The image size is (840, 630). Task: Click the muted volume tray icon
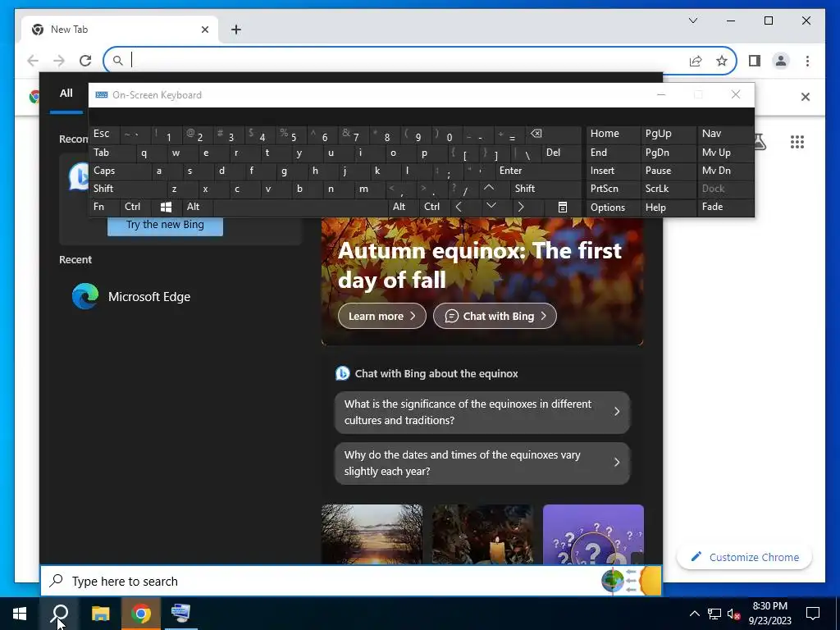[x=733, y=614]
